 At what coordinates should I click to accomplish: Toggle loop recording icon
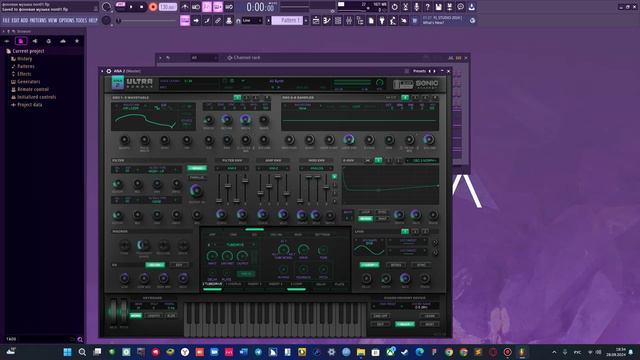coord(229,7)
